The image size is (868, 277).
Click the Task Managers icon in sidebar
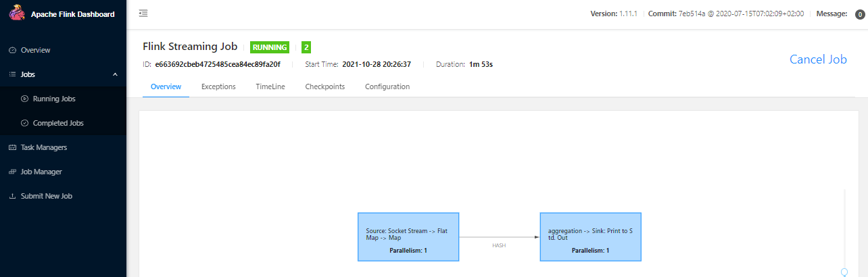pos(12,147)
